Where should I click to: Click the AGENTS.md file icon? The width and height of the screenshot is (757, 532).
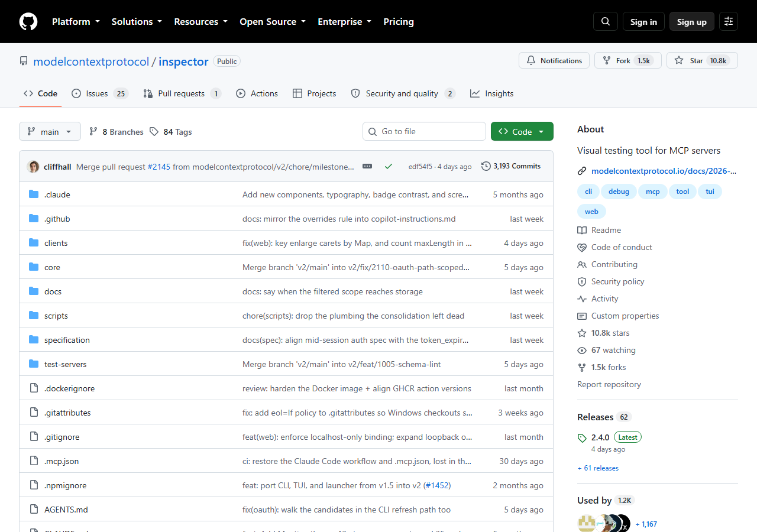[34, 510]
